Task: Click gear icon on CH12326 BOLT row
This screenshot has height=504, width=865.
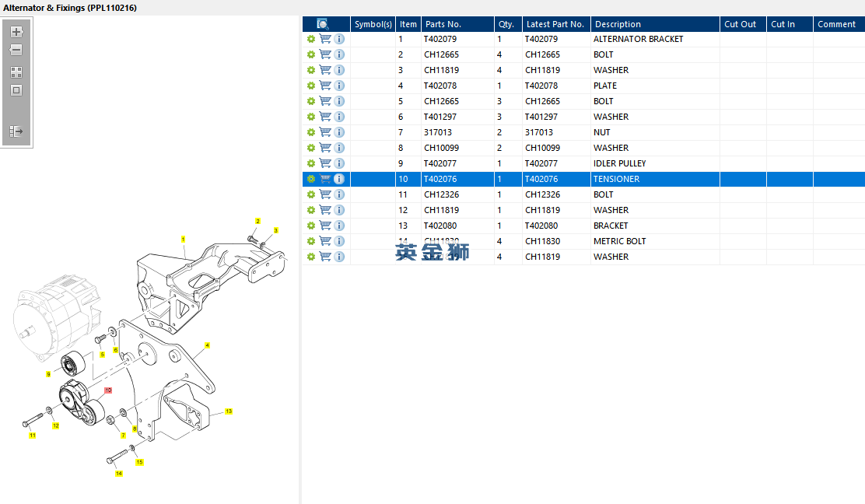Action: [311, 194]
